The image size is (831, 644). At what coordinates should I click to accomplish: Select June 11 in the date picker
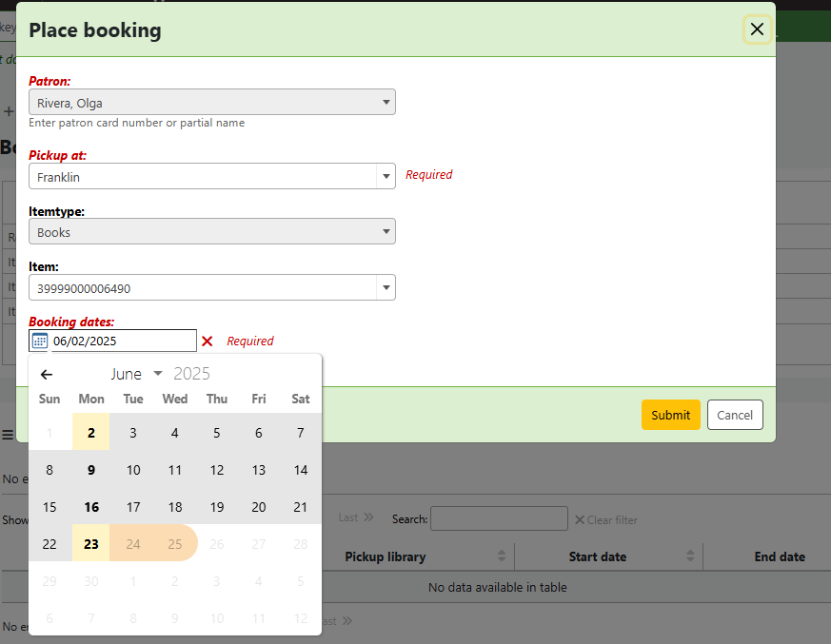[175, 470]
